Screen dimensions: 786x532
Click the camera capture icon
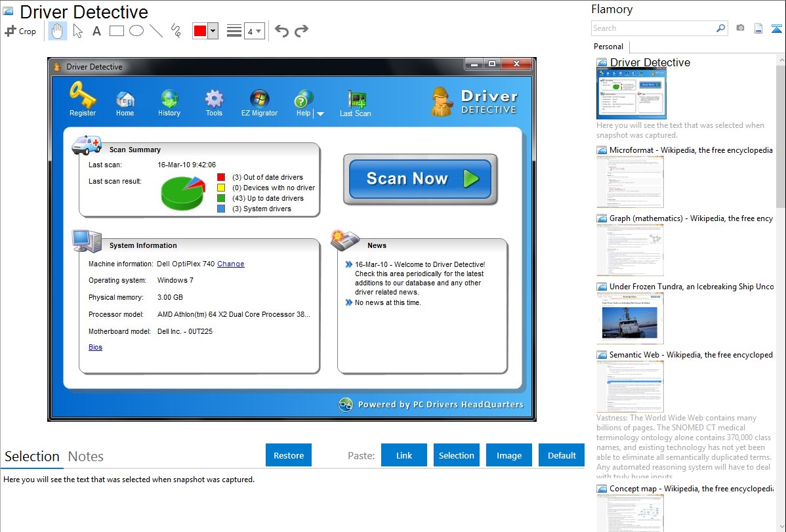(x=740, y=28)
